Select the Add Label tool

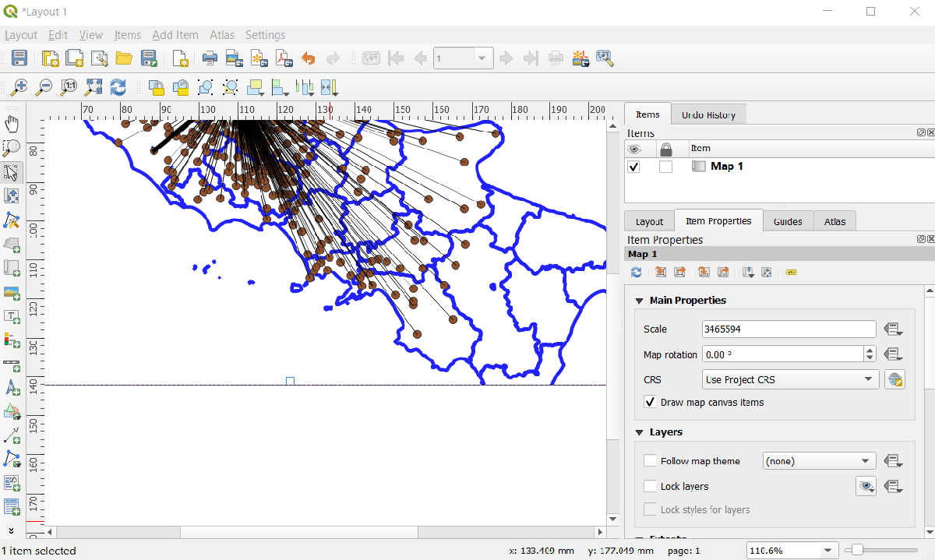tap(12, 317)
